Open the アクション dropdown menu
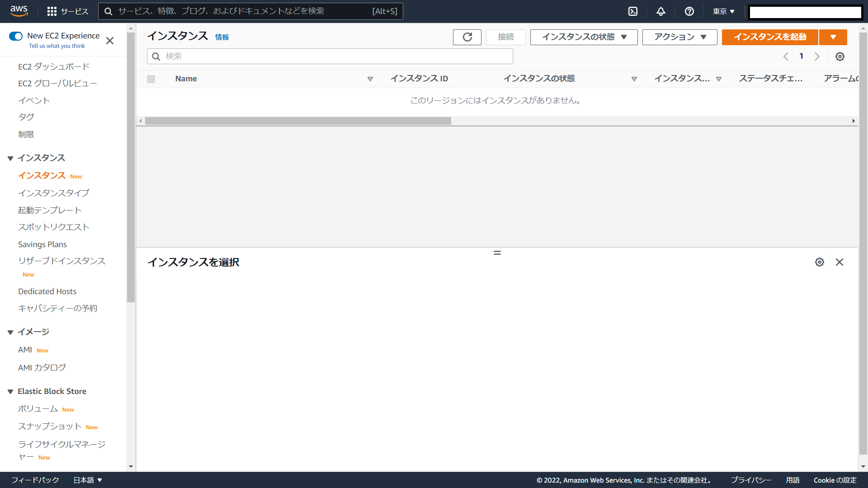The width and height of the screenshot is (868, 488). (x=679, y=37)
